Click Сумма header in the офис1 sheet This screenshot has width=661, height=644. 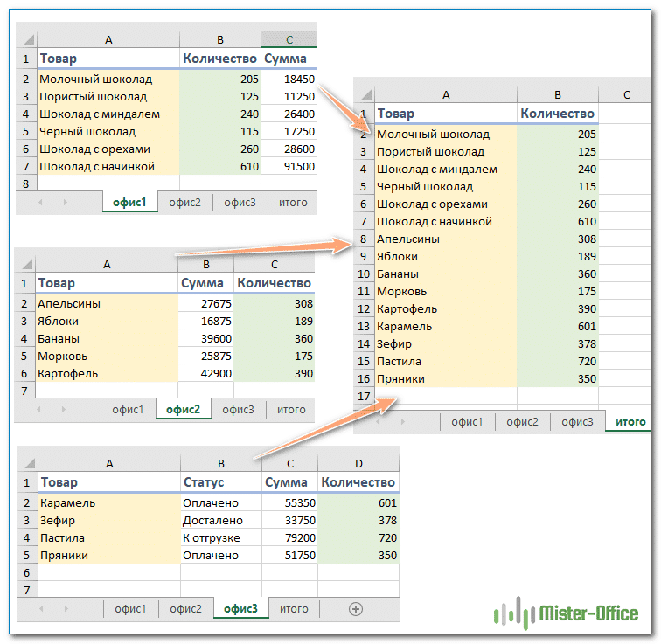pos(289,59)
